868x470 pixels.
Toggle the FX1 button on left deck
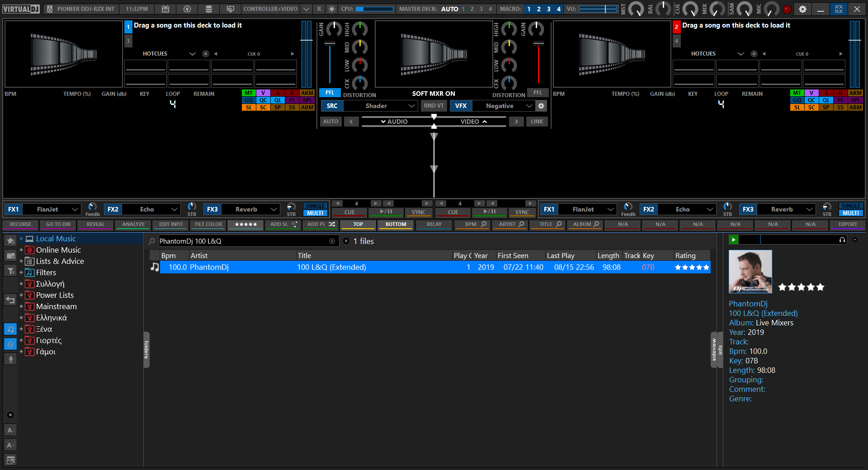(14, 209)
